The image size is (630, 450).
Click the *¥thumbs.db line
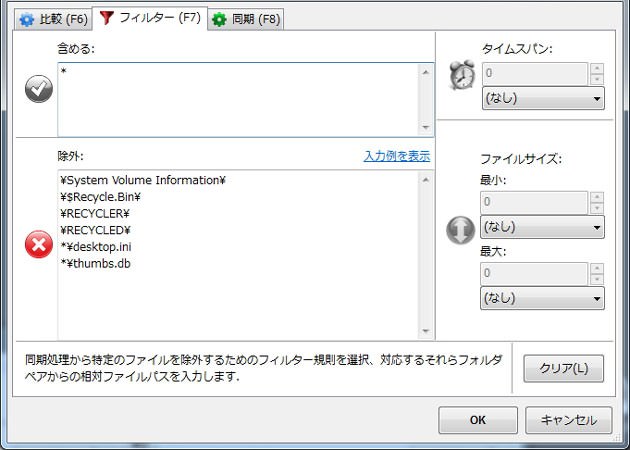tap(95, 264)
